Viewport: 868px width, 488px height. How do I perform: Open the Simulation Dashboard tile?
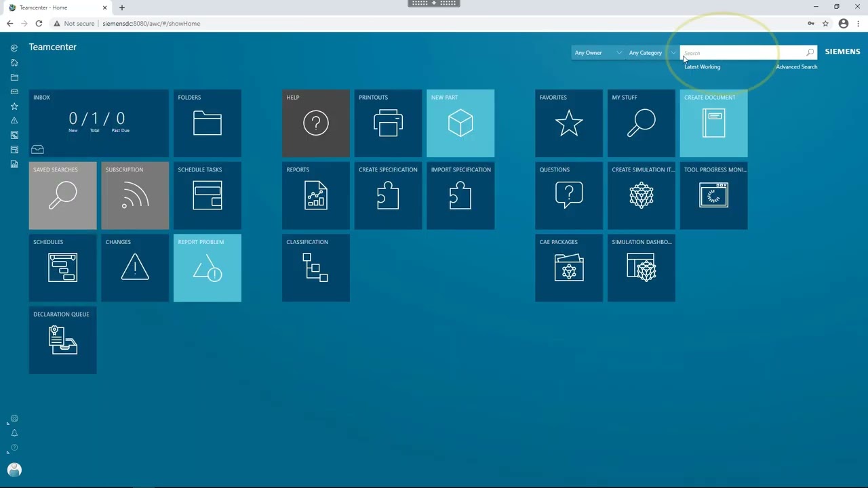click(642, 268)
